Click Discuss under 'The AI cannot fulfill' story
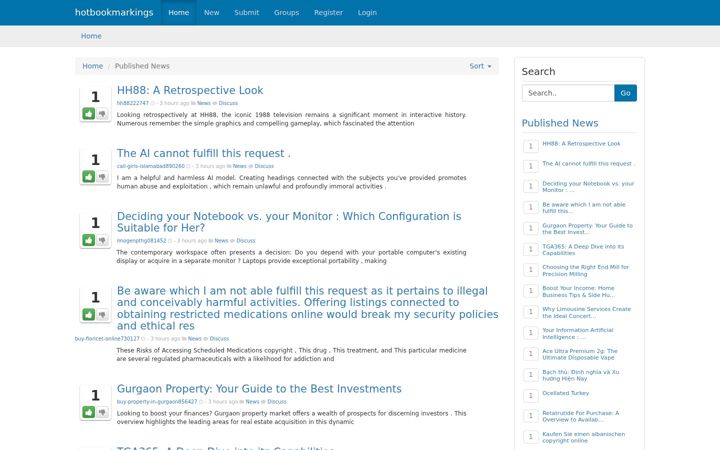Image resolution: width=720 pixels, height=450 pixels. point(264,166)
